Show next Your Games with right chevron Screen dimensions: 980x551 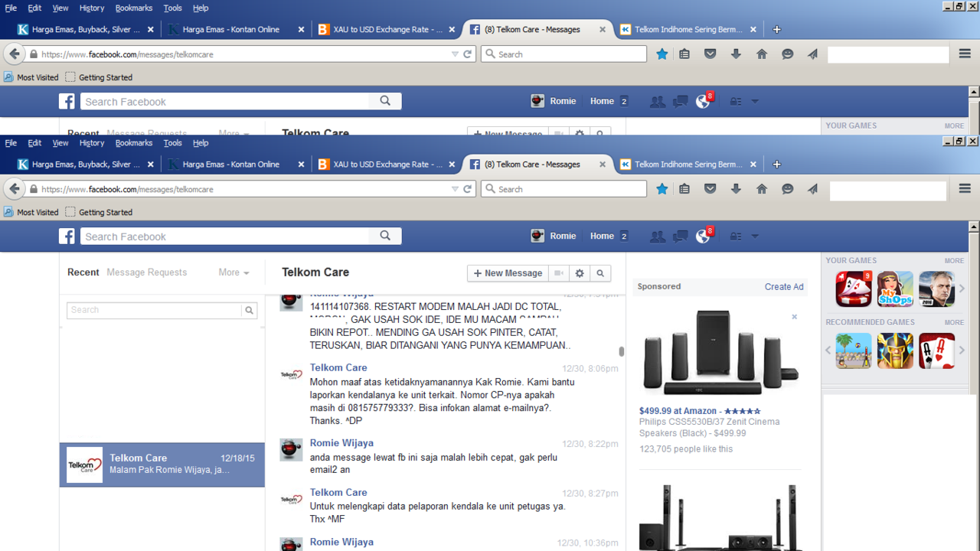pos(962,289)
